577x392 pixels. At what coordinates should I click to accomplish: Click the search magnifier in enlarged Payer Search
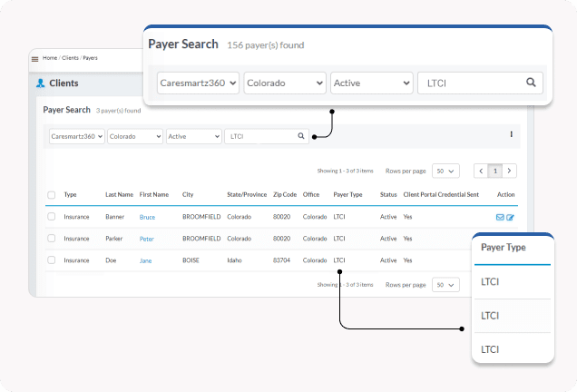(x=531, y=82)
